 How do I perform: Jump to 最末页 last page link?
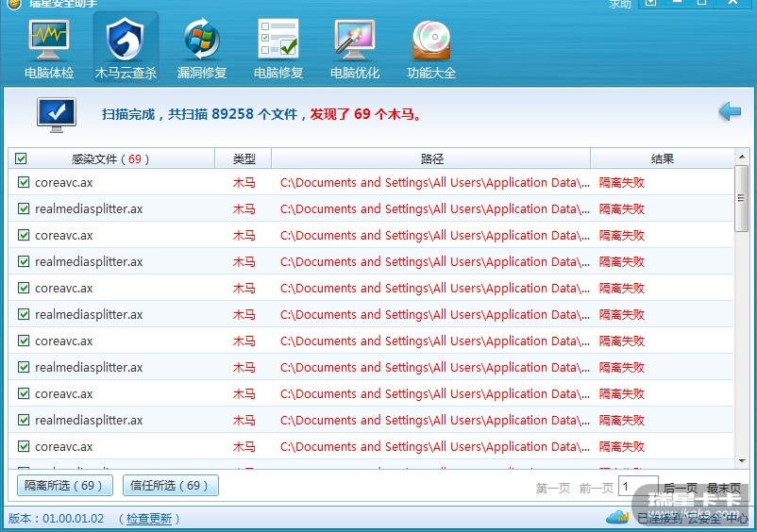tap(724, 488)
